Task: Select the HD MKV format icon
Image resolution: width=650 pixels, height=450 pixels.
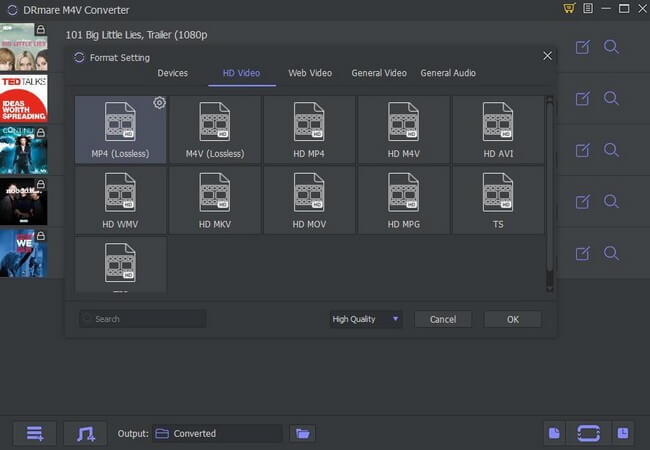Action: 215,197
